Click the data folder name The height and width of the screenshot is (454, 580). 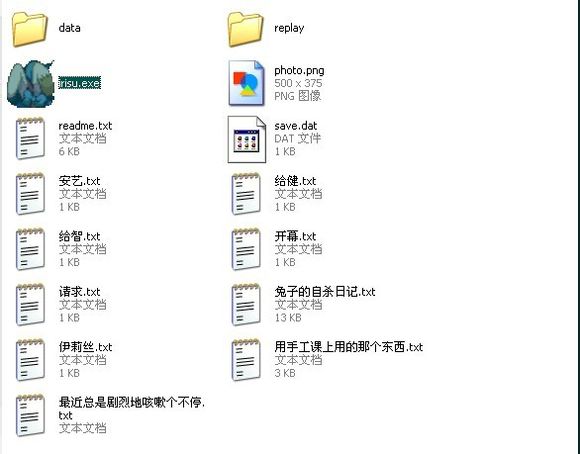point(70,28)
